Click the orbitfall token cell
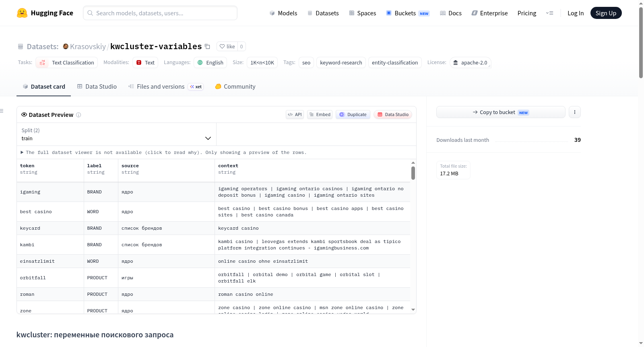Viewport: 644px width, 347px height. coord(50,278)
